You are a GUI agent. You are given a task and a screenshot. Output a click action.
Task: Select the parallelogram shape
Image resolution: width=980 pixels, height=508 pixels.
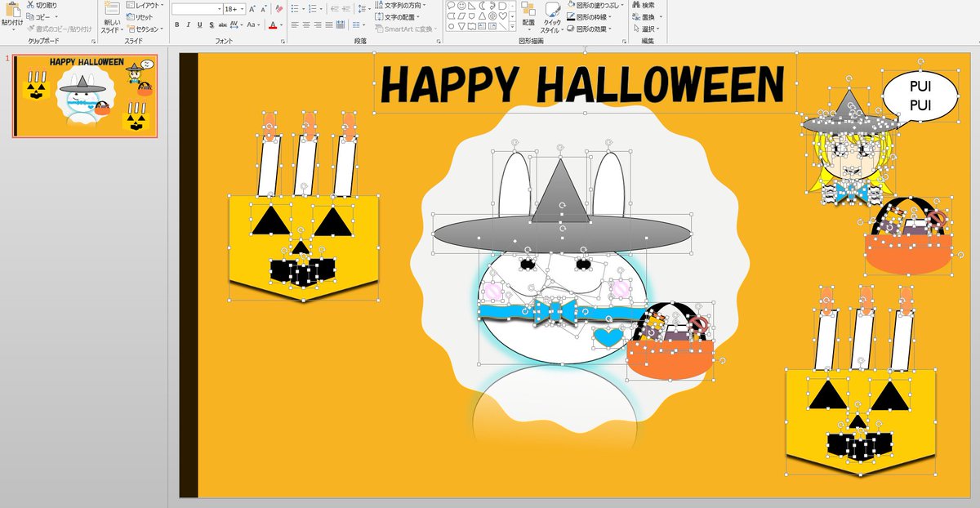(461, 16)
